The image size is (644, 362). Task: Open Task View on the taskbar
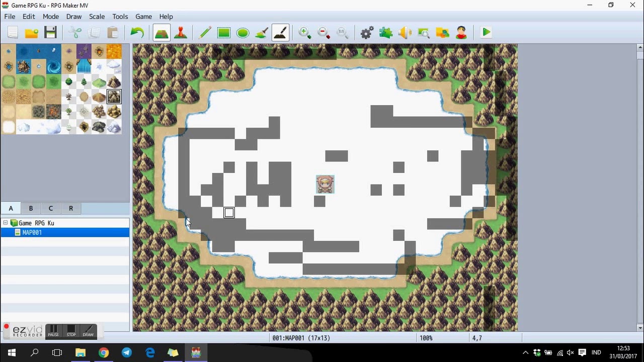pyautogui.click(x=57, y=352)
